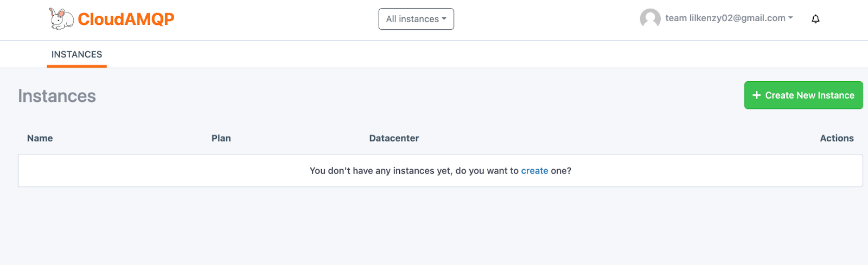
Task: Follow the blue create link
Action: (534, 171)
